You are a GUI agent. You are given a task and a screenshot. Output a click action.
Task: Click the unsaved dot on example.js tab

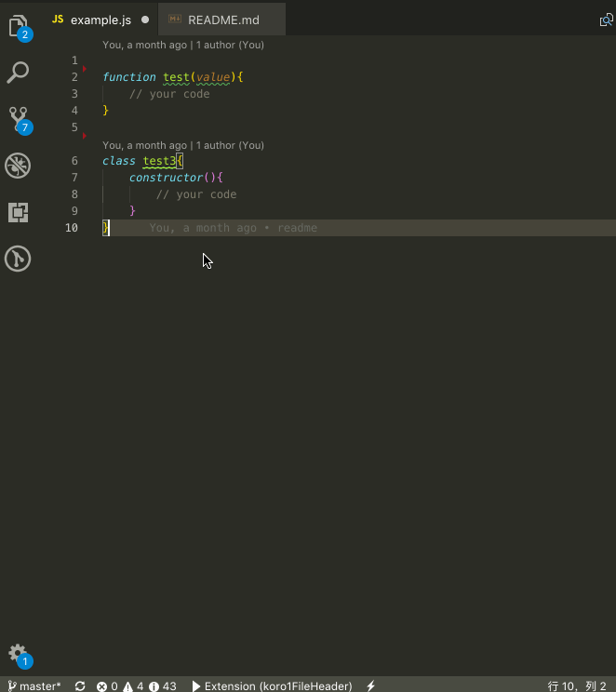(145, 20)
